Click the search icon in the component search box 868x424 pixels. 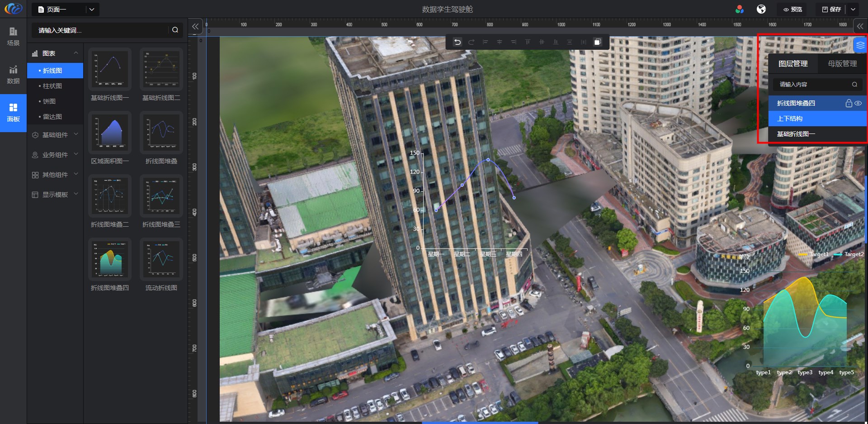click(175, 30)
